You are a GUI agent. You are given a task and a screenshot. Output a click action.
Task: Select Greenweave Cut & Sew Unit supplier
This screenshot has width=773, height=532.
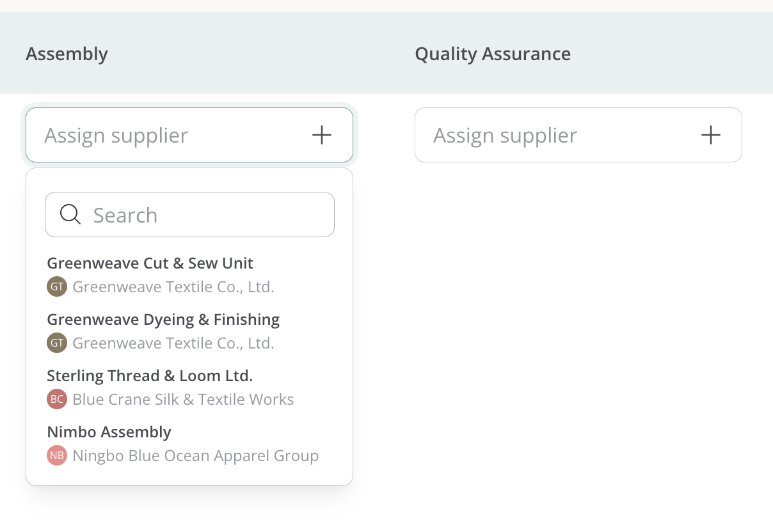pos(189,275)
